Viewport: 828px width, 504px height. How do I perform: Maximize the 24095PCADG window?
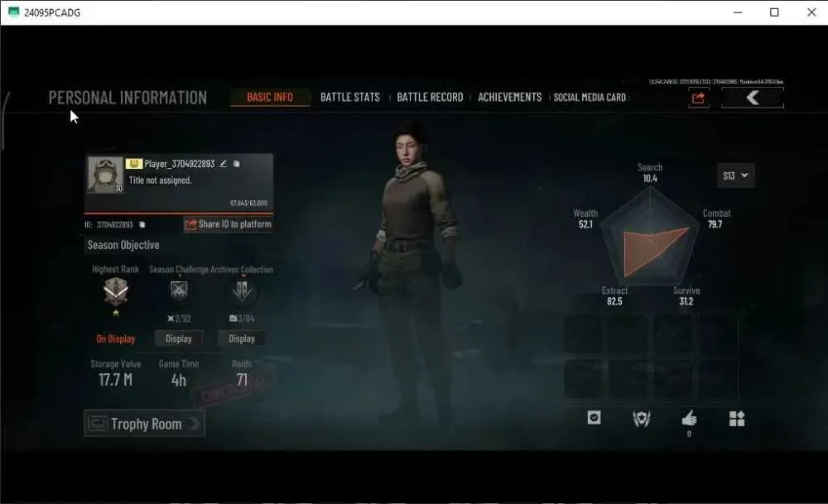pos(774,12)
